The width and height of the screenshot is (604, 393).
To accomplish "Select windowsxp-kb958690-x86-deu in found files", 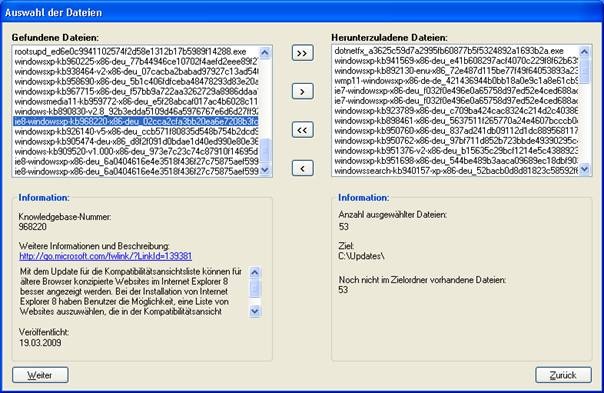I will [136, 81].
